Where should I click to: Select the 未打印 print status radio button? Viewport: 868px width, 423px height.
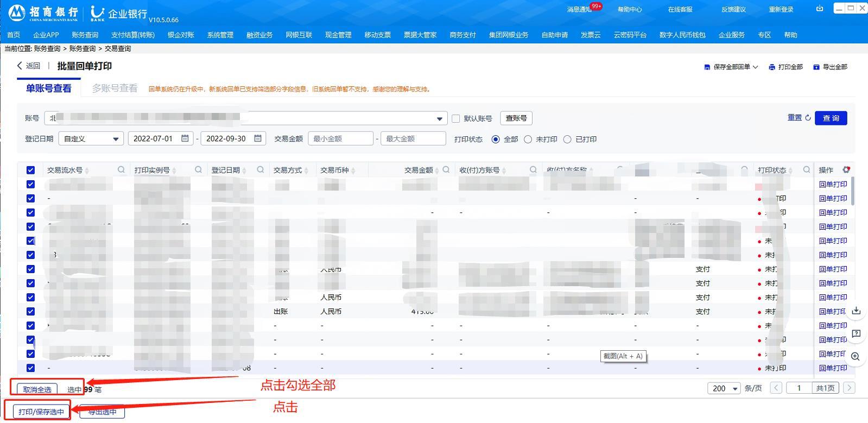click(528, 140)
